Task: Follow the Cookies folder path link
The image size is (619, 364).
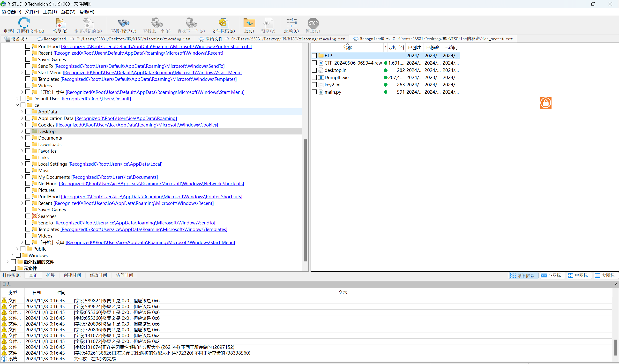Action: click(x=137, y=125)
